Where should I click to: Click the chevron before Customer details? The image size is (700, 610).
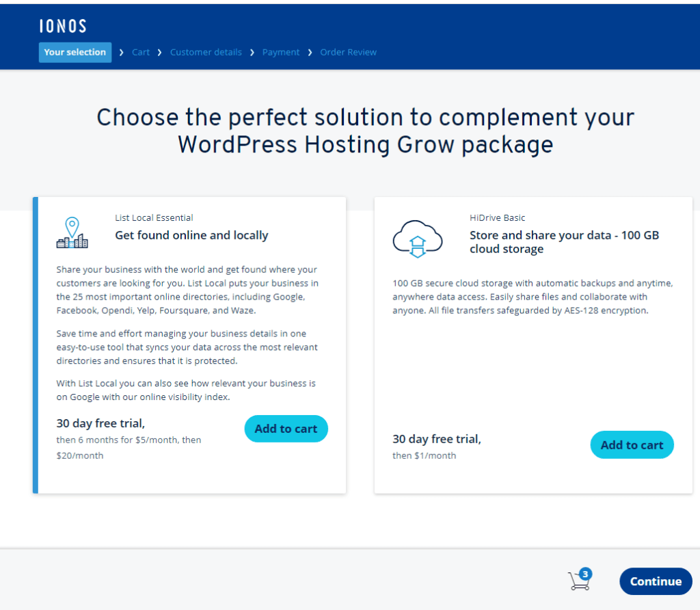[x=160, y=53]
